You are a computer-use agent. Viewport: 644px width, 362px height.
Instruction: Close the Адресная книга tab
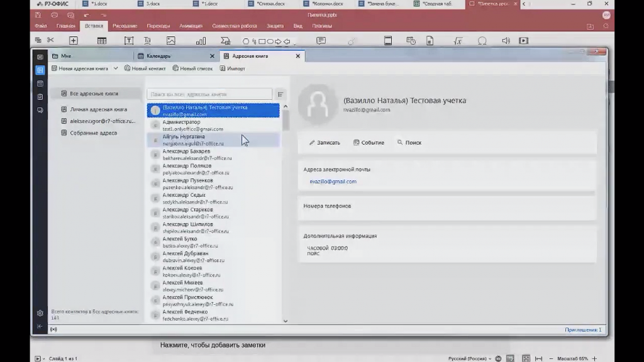click(297, 56)
